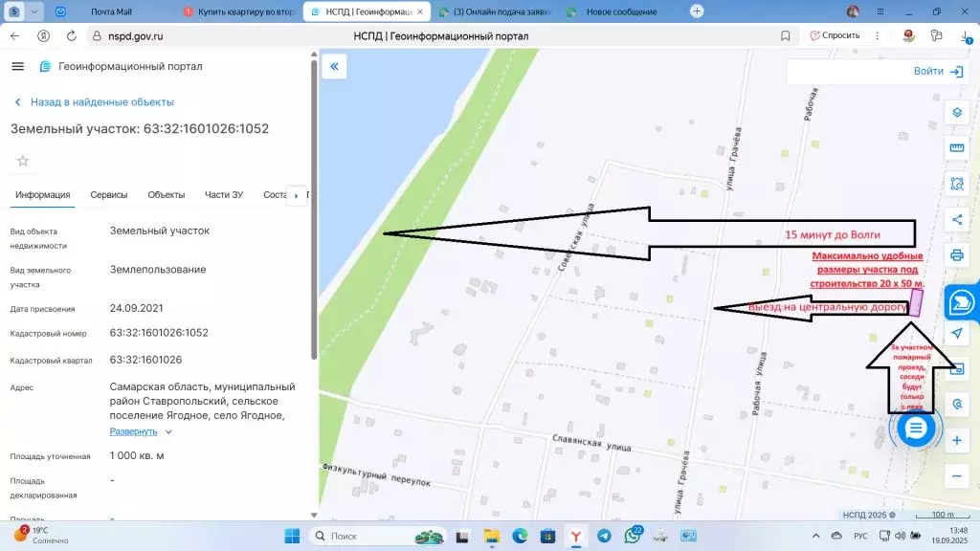The height and width of the screenshot is (551, 980).
Task: Open the hamburger main menu
Action: pyautogui.click(x=17, y=66)
